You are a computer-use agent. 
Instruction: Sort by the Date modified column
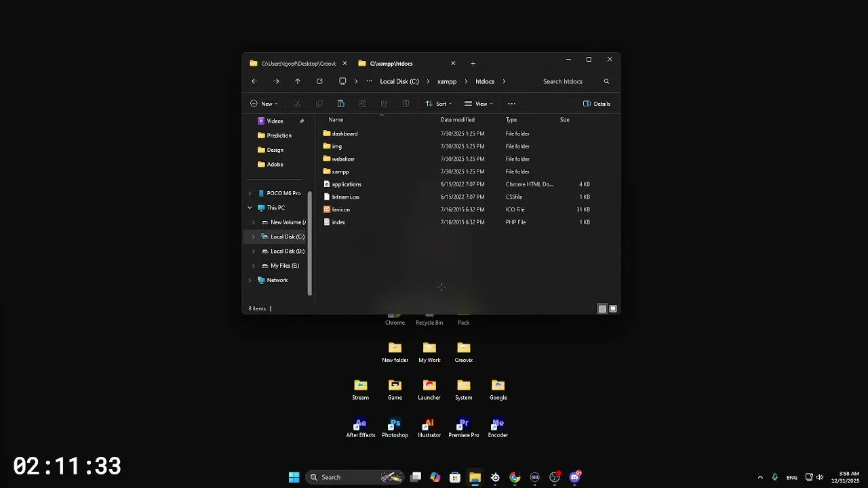pos(458,120)
